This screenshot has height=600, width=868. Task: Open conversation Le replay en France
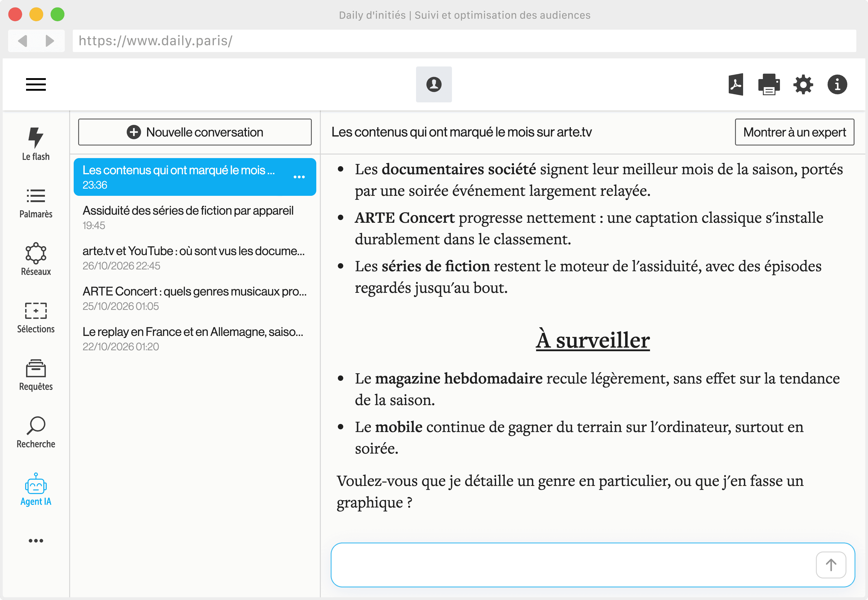[x=195, y=339]
